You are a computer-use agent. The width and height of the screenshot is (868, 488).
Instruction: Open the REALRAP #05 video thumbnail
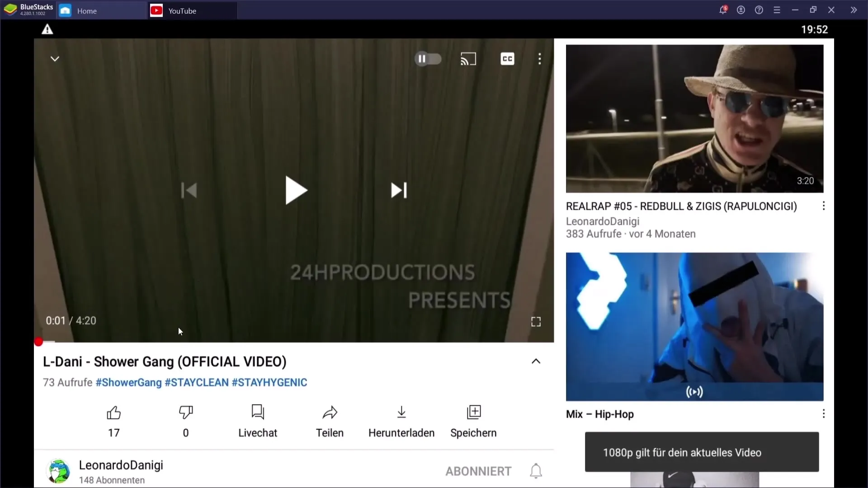tap(694, 118)
